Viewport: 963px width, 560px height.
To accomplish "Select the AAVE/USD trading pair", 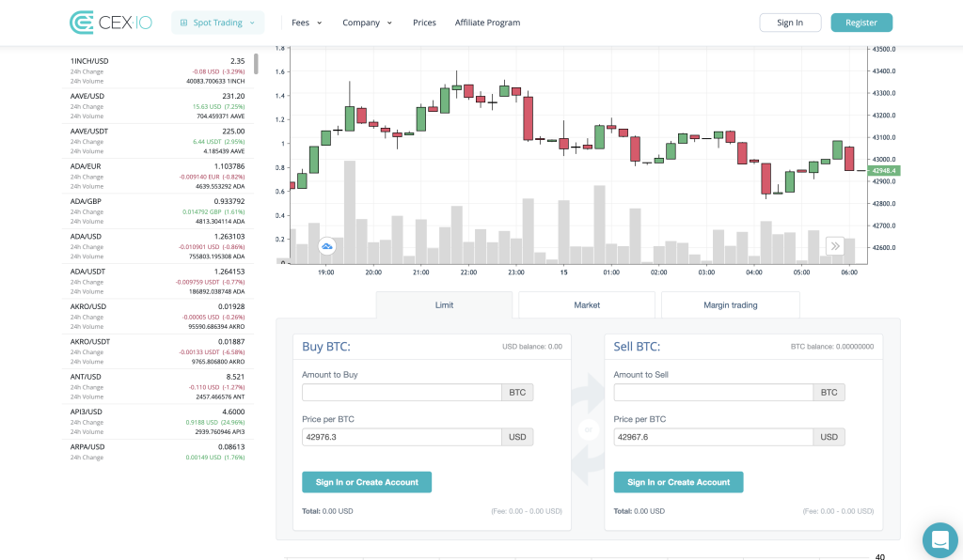I will pyautogui.click(x=157, y=105).
